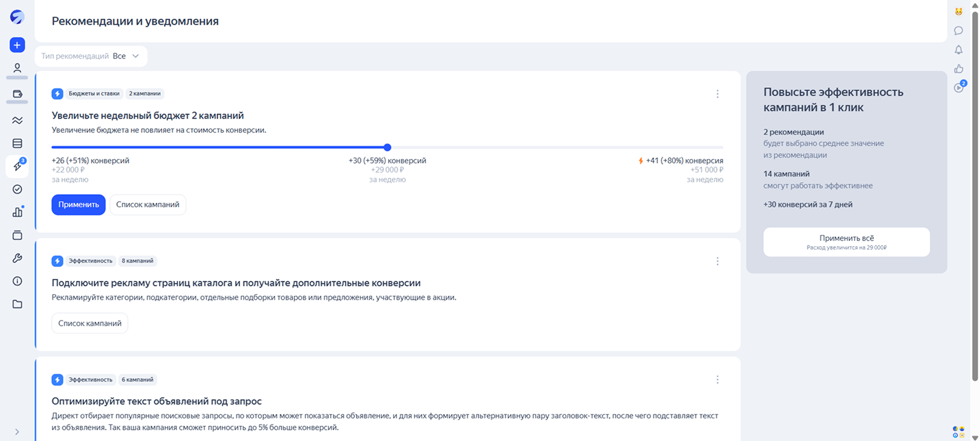The height and width of the screenshot is (441, 980).
Task: Expand the sidebar with bottom chevron
Action: [17, 432]
